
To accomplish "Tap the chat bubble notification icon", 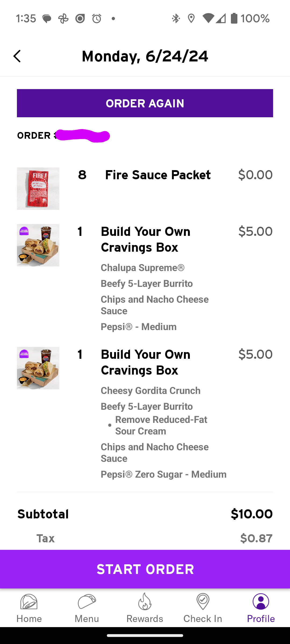I will tap(47, 19).
